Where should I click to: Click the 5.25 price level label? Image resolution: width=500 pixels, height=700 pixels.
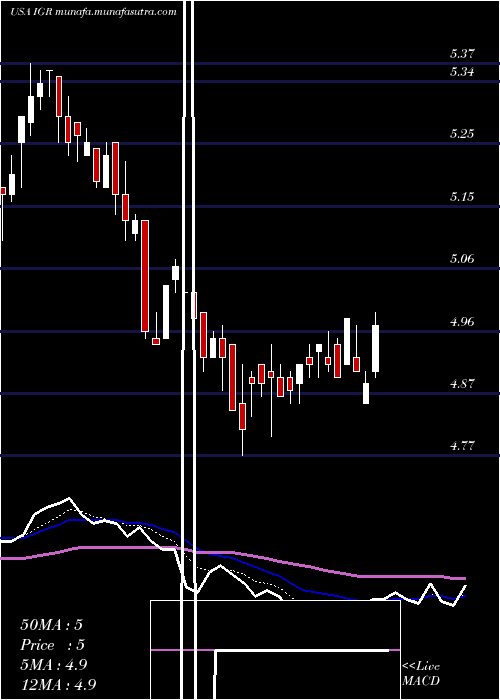coord(462,133)
